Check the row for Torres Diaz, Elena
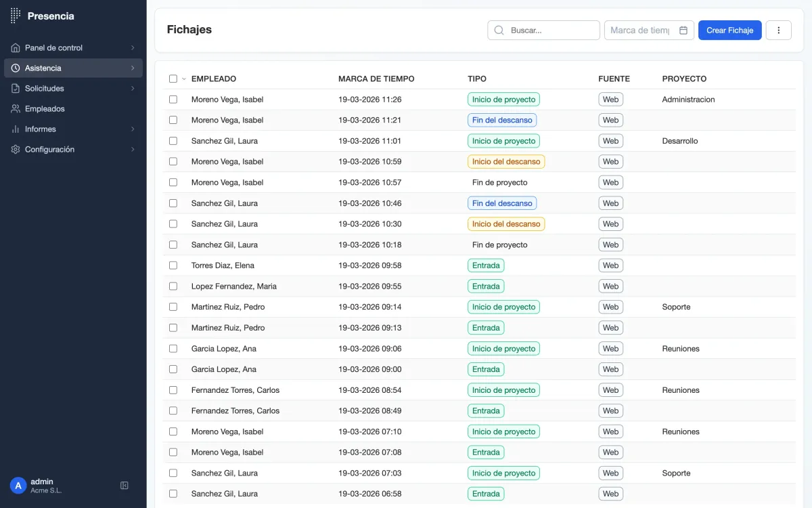 pos(173,266)
